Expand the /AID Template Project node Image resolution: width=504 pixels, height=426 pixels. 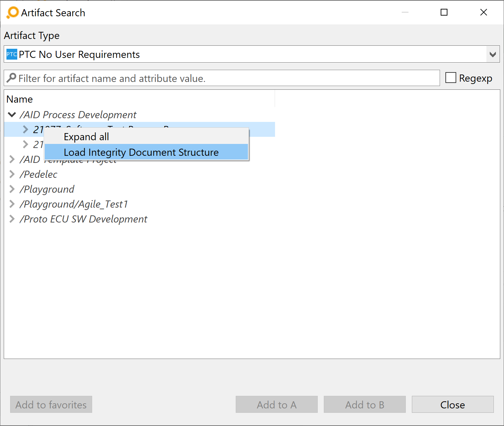pyautogui.click(x=12, y=159)
